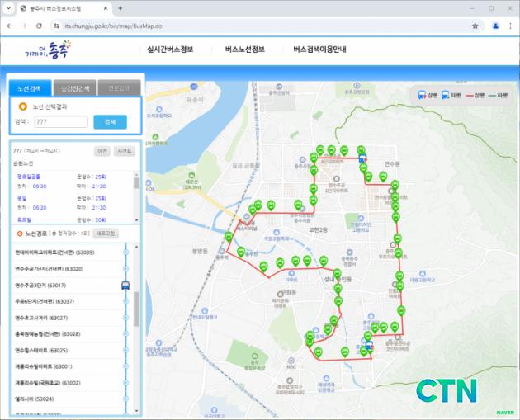The width and height of the screenshot is (520, 420).
Task: Click the schedule list scroll-down arrow
Action: 136,220
